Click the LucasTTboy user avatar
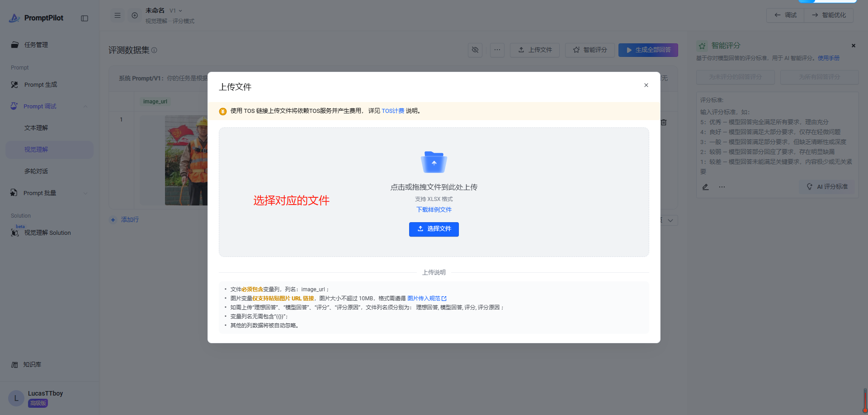This screenshot has width=868, height=415. tap(16, 398)
